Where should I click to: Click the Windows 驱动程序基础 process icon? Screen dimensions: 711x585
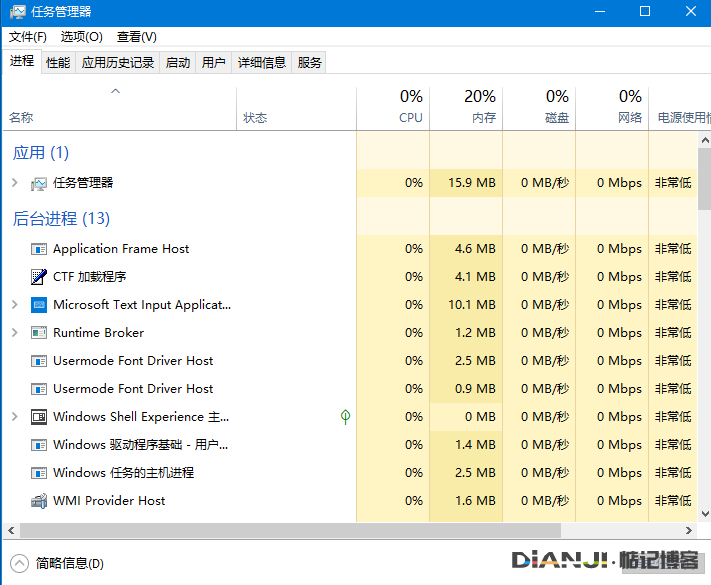click(x=39, y=445)
